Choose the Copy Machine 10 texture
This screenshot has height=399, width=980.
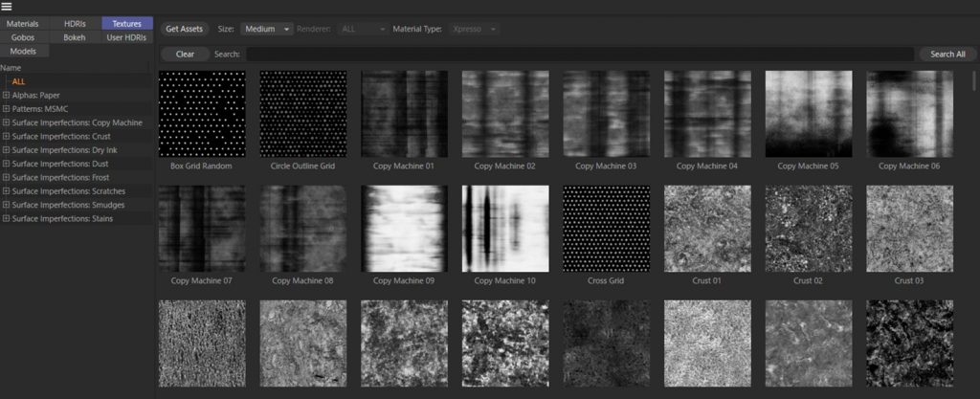[505, 229]
